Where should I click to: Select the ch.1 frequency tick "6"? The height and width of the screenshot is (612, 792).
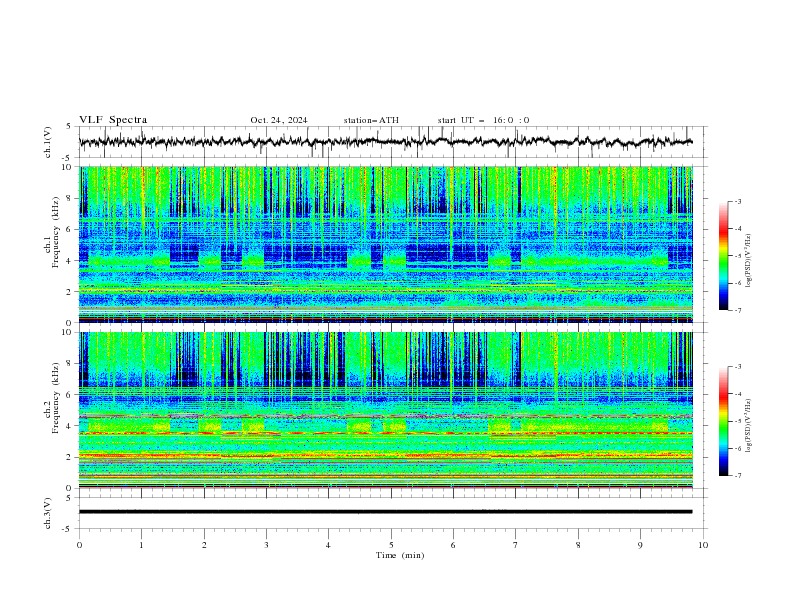click(x=70, y=230)
